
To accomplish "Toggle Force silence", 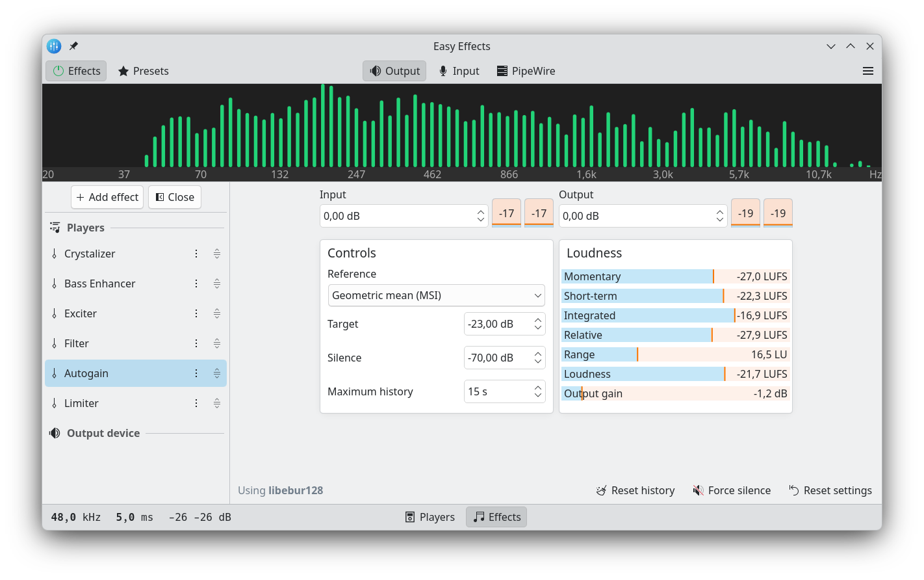I will [x=732, y=490].
